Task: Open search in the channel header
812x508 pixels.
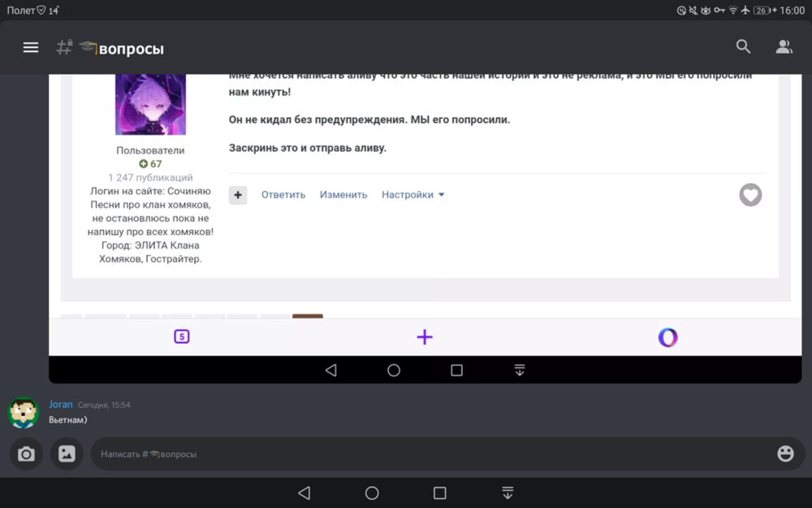Action: (743, 46)
